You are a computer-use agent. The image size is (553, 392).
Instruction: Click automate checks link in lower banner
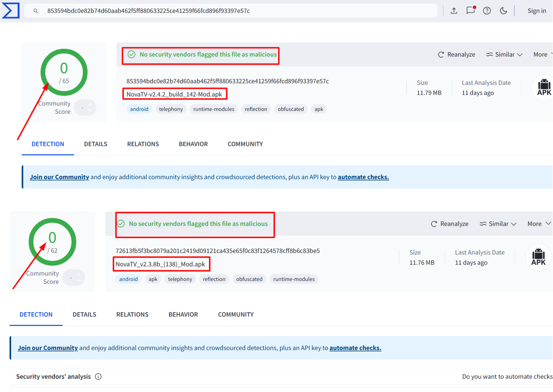pos(355,348)
